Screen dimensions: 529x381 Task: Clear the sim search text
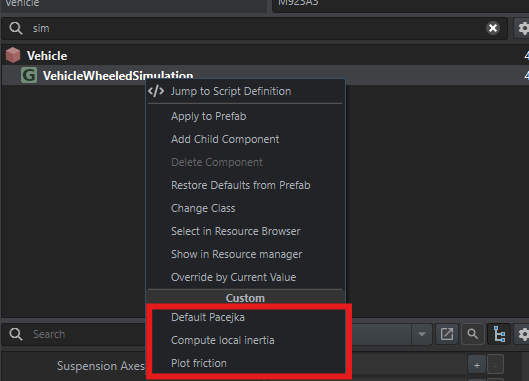coord(493,28)
